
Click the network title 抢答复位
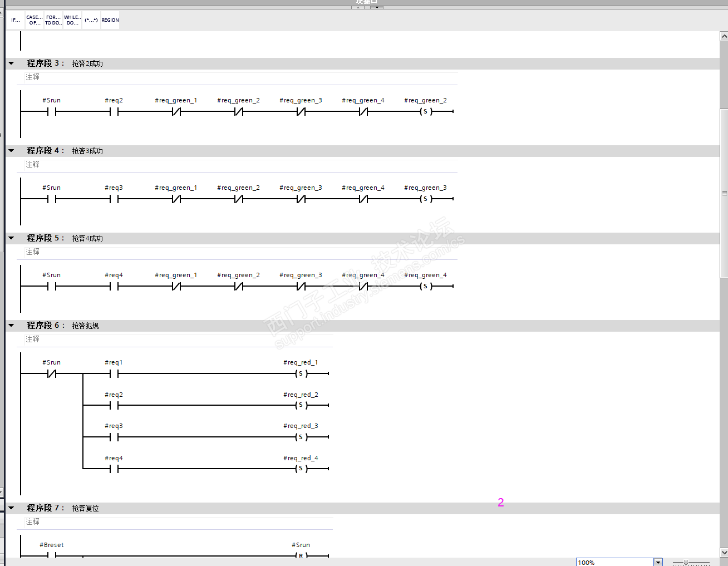tap(85, 508)
